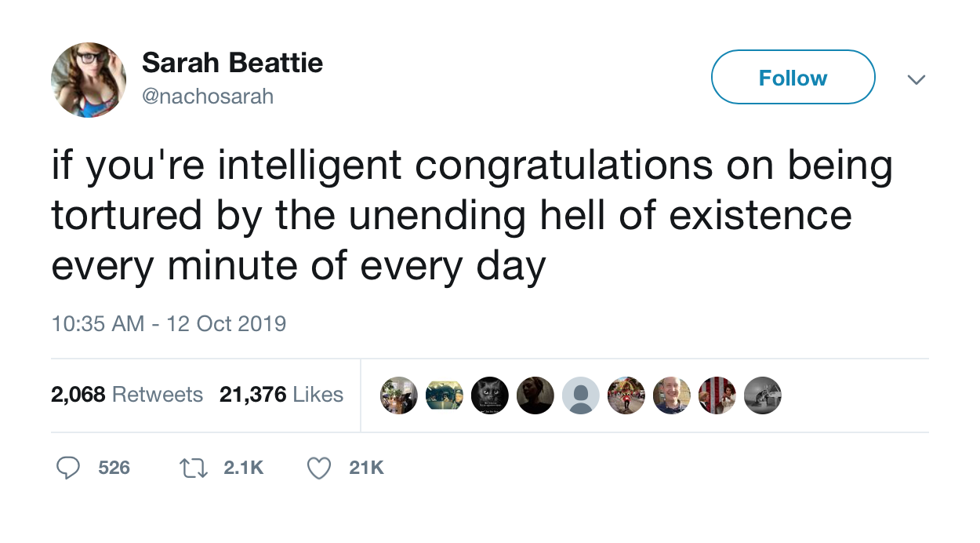The height and width of the screenshot is (543, 980).
Task: View the 2,068 Retweets list
Action: pyautogui.click(x=127, y=394)
